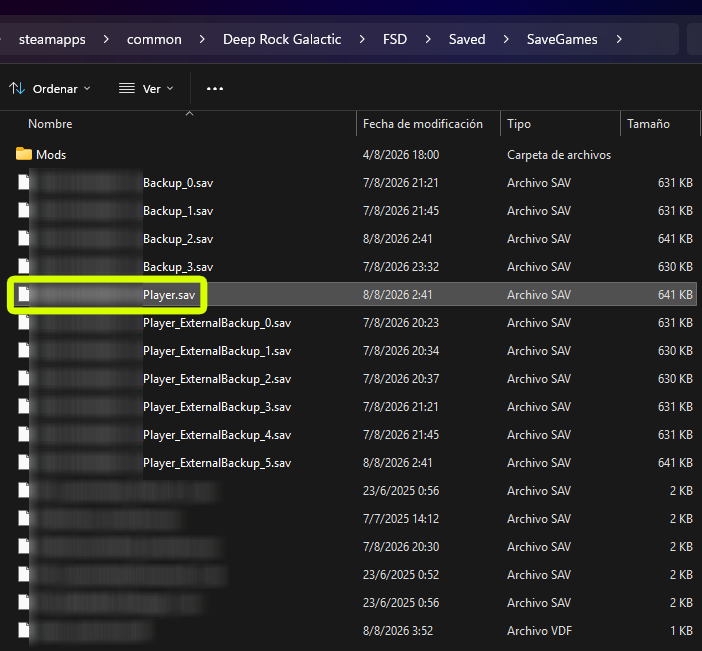Click the SaveGames breadcrumb segment
The height and width of the screenshot is (651, 702).
562,39
